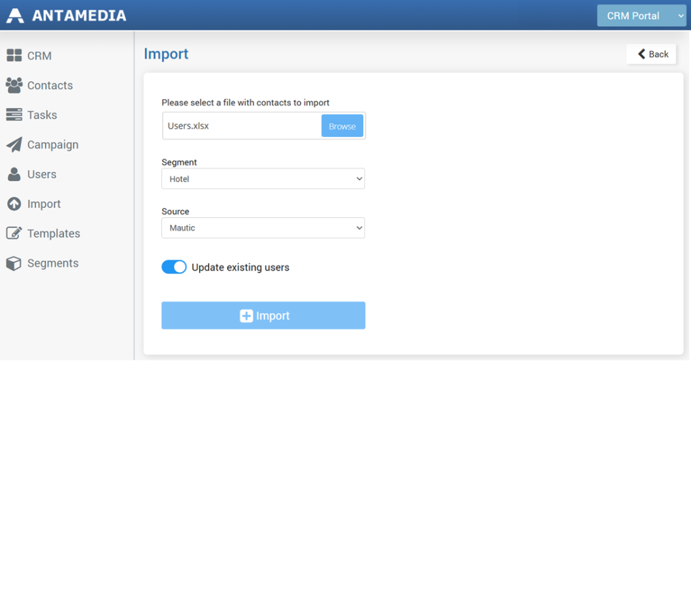Screen dimensions: 691x616
Task: Click the Import page heading
Action: pos(166,54)
